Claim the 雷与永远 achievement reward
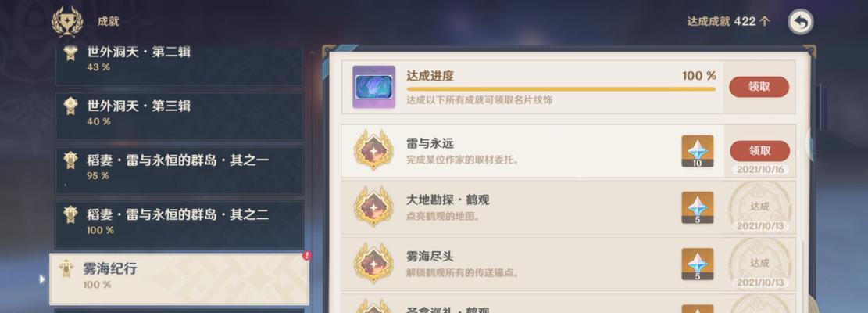868x313 pixels. click(759, 151)
